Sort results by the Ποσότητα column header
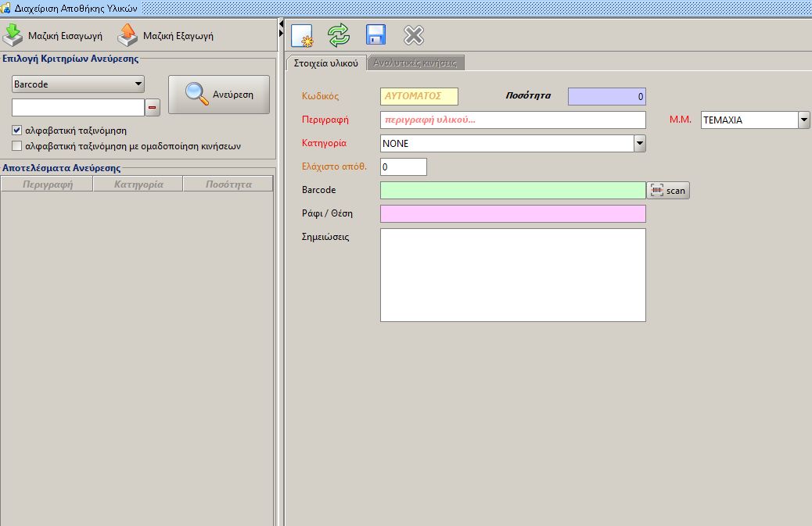The height and width of the screenshot is (526, 812). point(228,184)
